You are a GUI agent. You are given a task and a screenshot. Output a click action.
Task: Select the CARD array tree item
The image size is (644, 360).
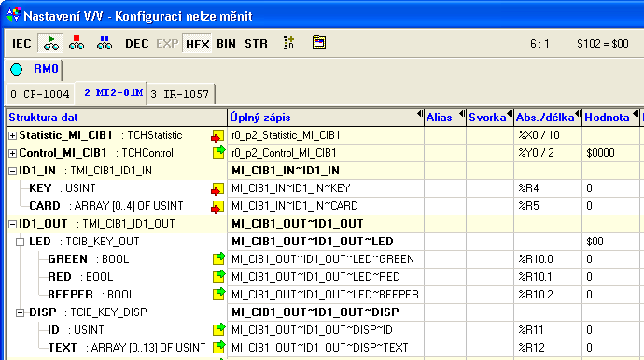point(106,206)
